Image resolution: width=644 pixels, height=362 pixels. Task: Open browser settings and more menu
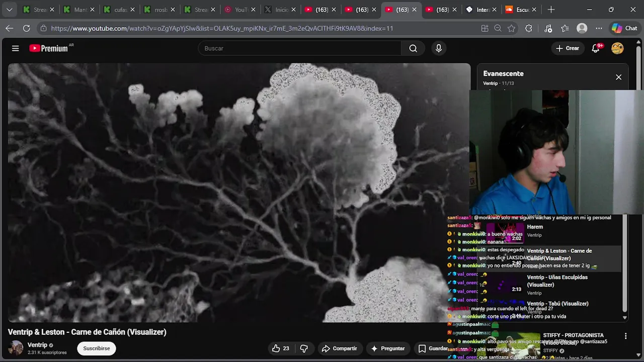(599, 28)
